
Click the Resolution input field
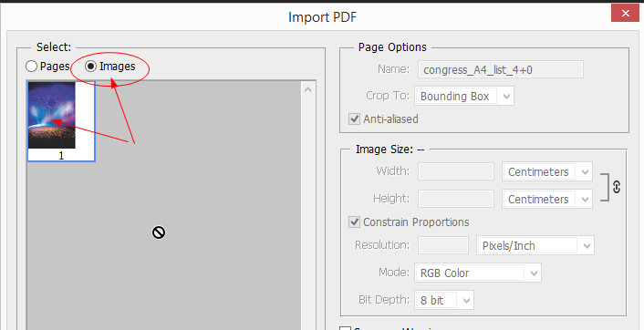click(443, 245)
